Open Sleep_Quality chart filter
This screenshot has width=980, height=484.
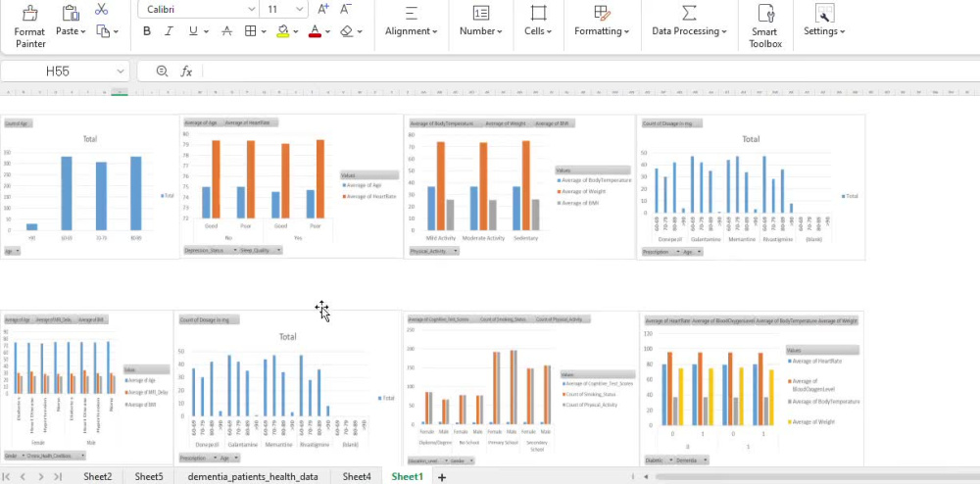(x=261, y=250)
